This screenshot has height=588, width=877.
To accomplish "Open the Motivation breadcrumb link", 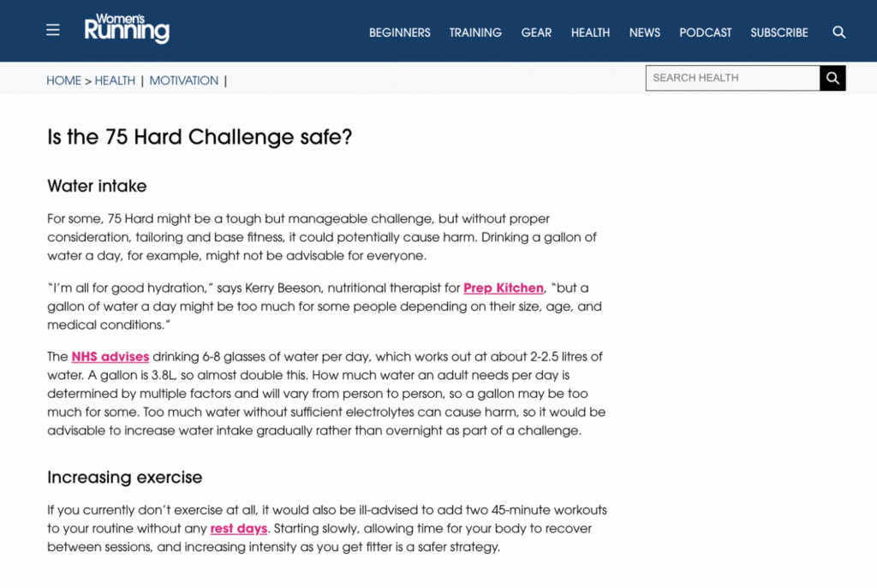I will 183,80.
